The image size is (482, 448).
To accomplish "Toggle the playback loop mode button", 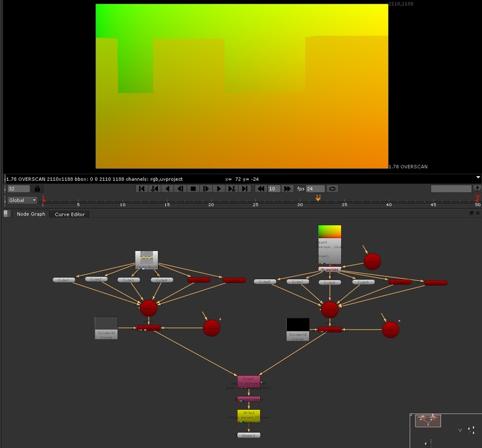I will 332,189.
